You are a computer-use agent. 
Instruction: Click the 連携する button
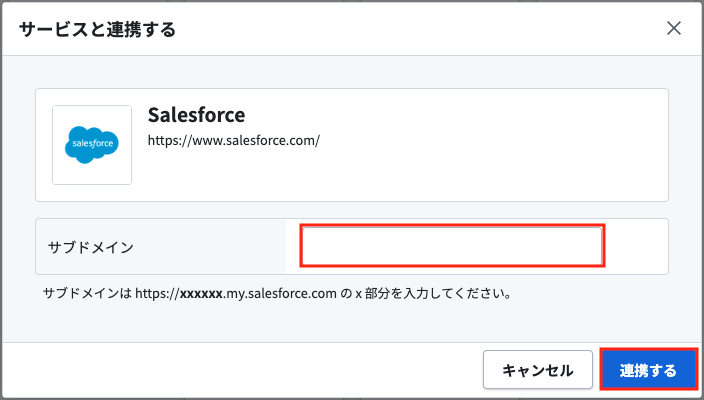pos(648,370)
